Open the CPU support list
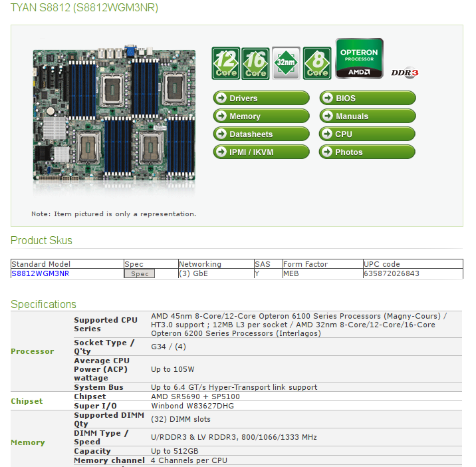The width and height of the screenshot is (476, 467). [368, 134]
